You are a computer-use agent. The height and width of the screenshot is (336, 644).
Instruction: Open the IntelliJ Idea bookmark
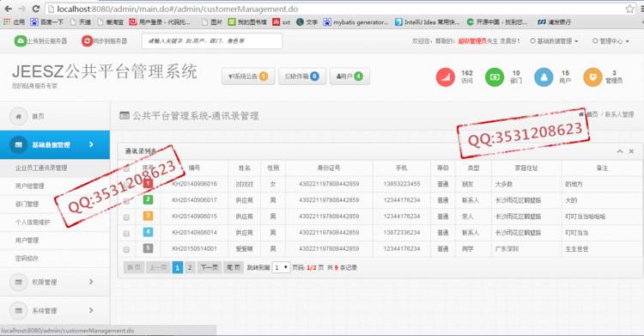click(x=427, y=22)
